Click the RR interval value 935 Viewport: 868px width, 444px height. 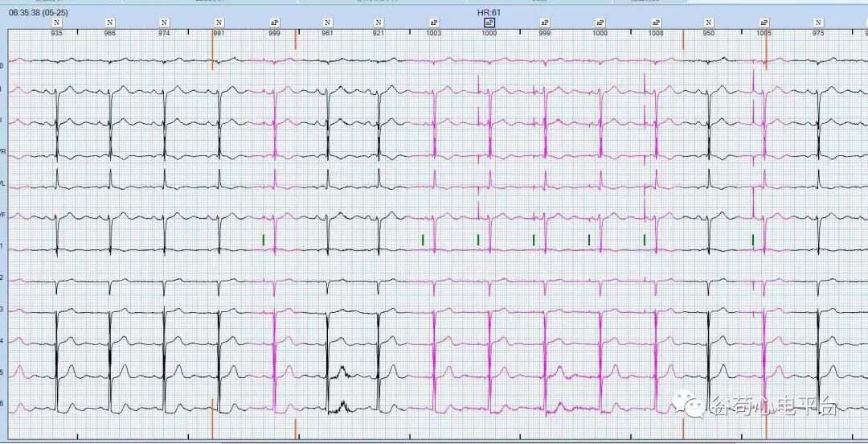pos(56,33)
